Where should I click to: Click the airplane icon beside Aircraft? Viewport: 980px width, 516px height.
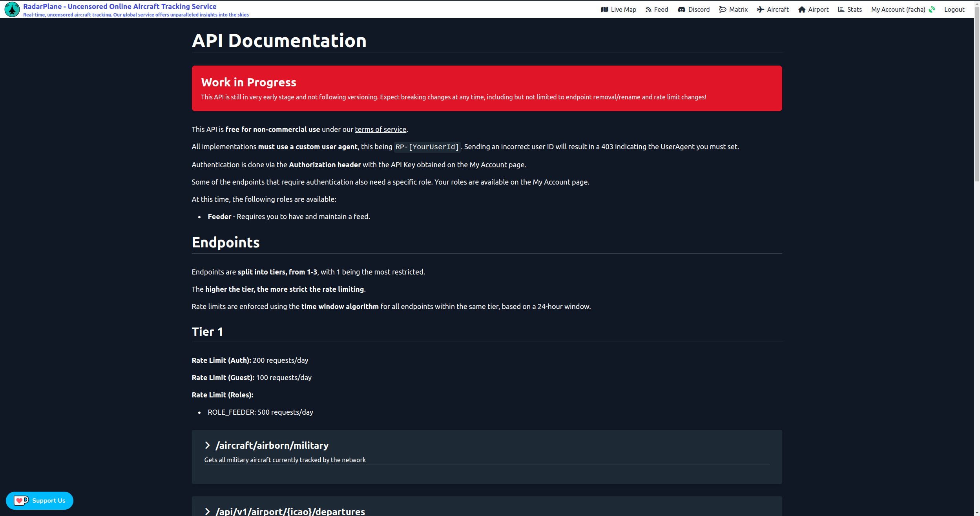pos(761,9)
